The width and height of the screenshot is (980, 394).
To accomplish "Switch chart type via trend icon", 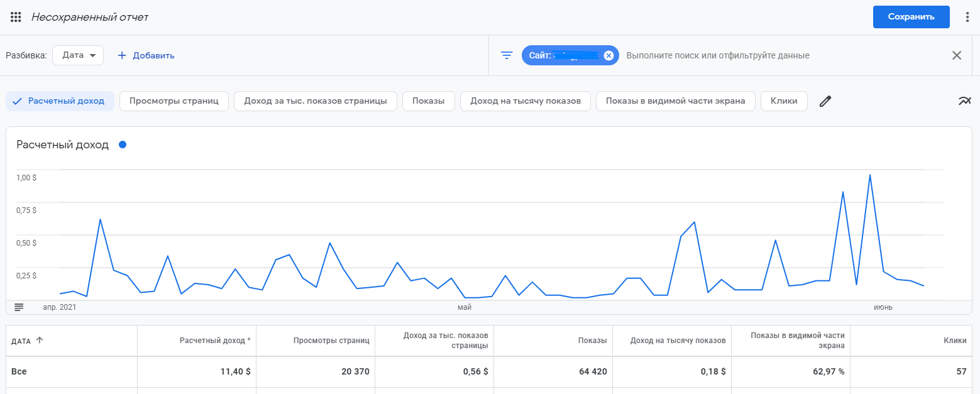I will (965, 101).
